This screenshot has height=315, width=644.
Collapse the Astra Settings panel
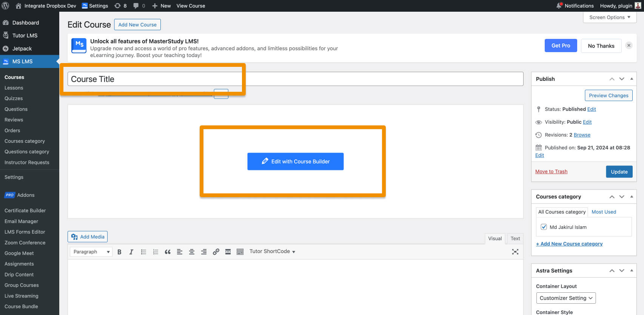pyautogui.click(x=632, y=271)
